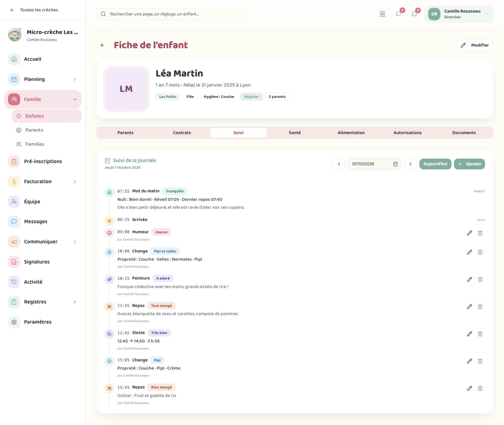Go to the next day arrow
This screenshot has height=425, width=504.
[x=410, y=164]
